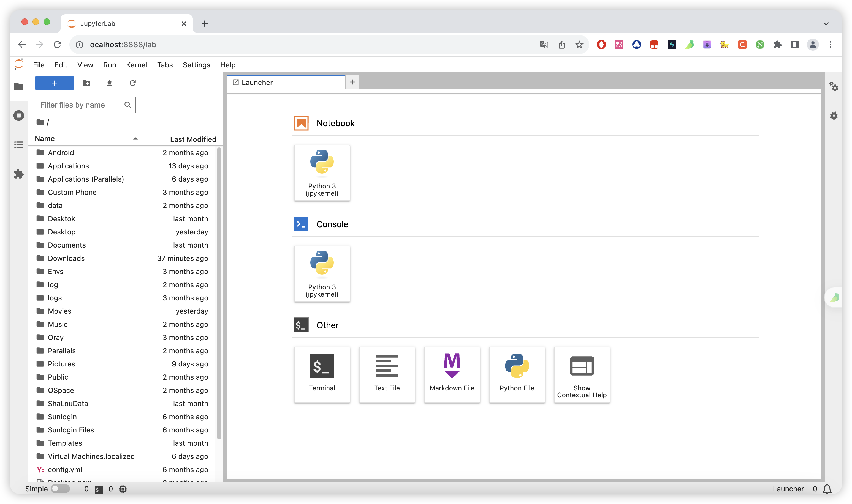Open the Extension Manager puzzle icon

tap(19, 174)
